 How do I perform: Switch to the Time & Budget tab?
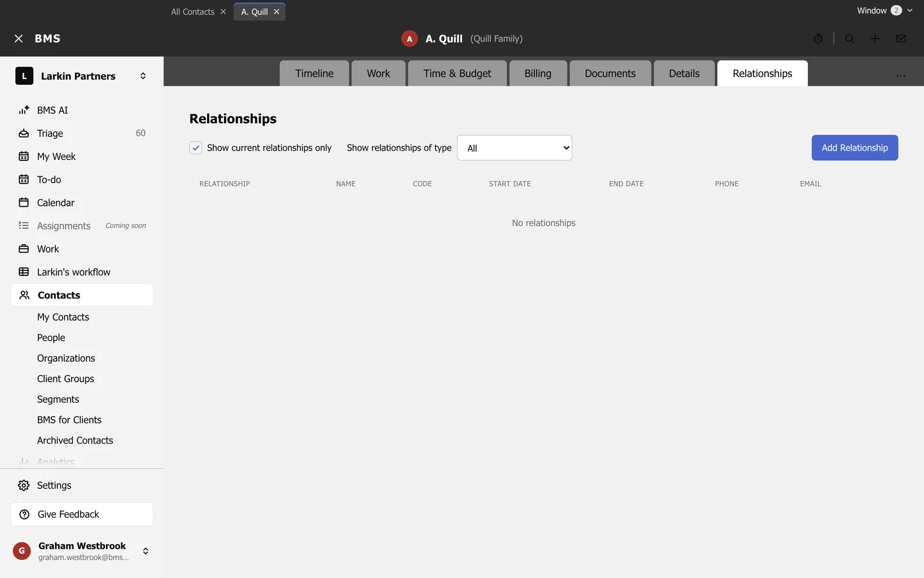pos(458,73)
